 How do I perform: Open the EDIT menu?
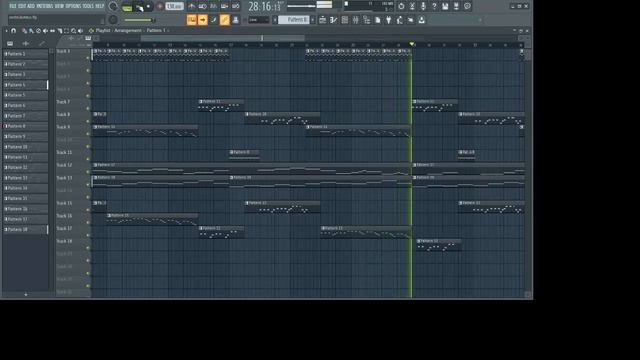[22, 6]
